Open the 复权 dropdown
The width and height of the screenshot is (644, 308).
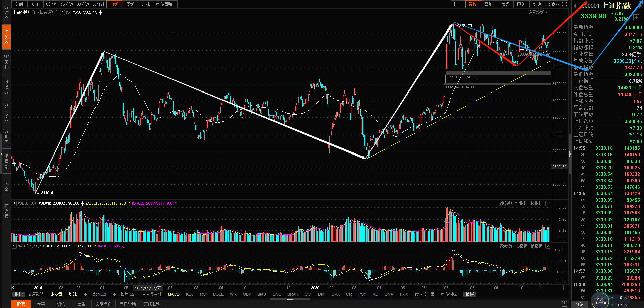474,4
